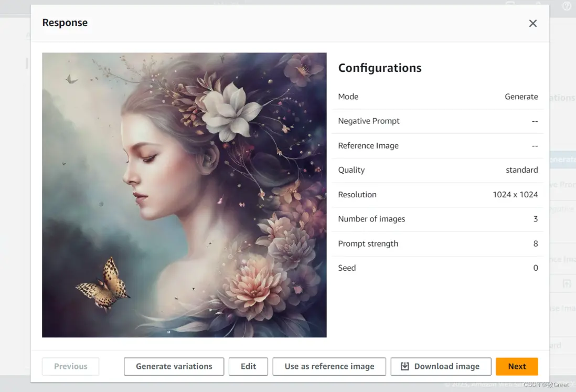Open the generated portrait image
576x392 pixels.
coord(184,195)
